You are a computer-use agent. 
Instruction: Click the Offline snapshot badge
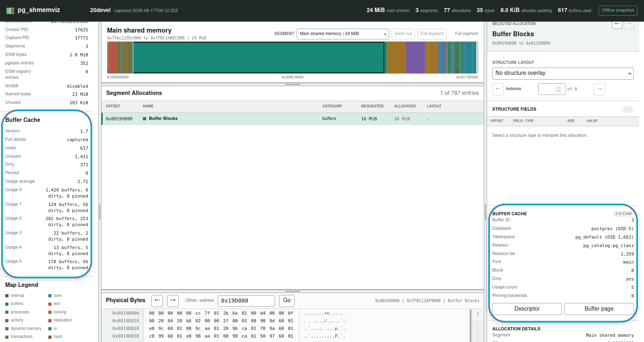[x=618, y=10]
